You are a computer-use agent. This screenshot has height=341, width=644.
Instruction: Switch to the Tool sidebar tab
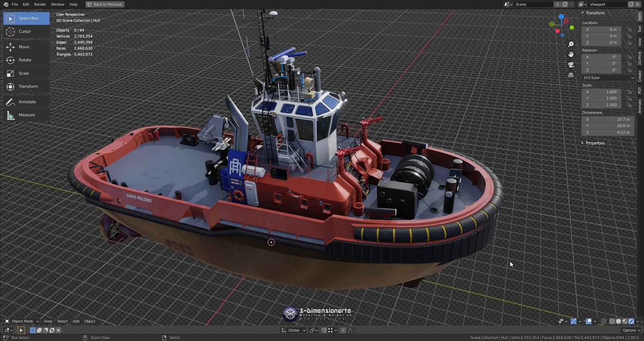point(640,29)
